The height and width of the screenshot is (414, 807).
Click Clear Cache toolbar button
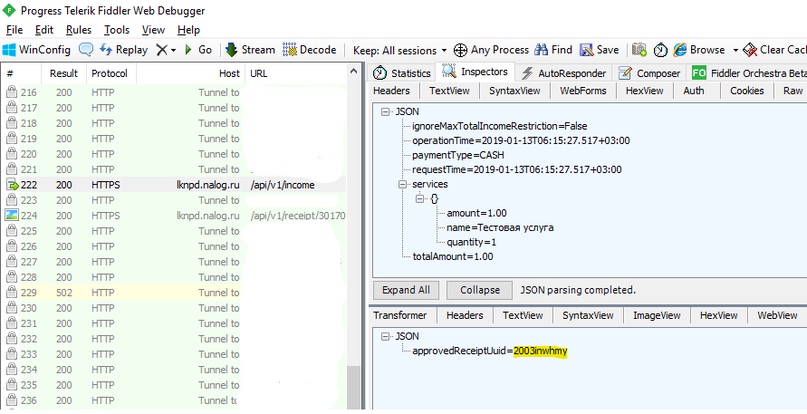pos(775,50)
